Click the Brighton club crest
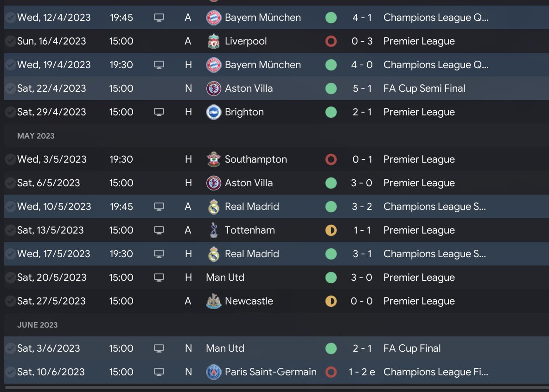549x392 pixels. pos(213,112)
